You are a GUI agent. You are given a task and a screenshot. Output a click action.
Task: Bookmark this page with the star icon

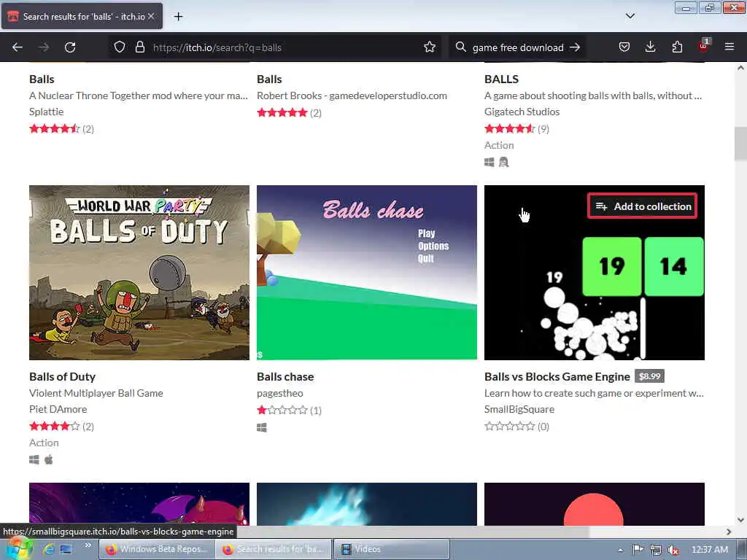click(429, 47)
